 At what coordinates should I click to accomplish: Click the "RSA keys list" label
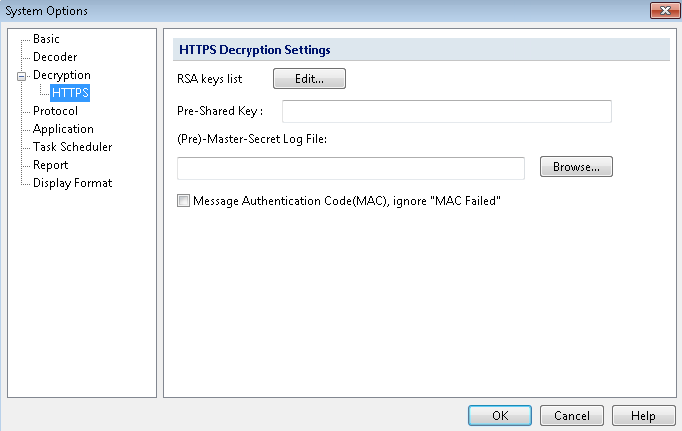209,79
